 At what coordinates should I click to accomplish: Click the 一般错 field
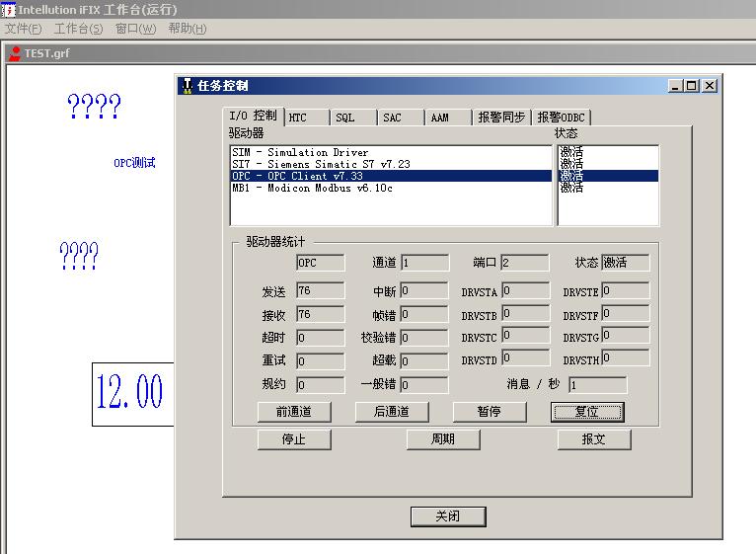coord(423,384)
